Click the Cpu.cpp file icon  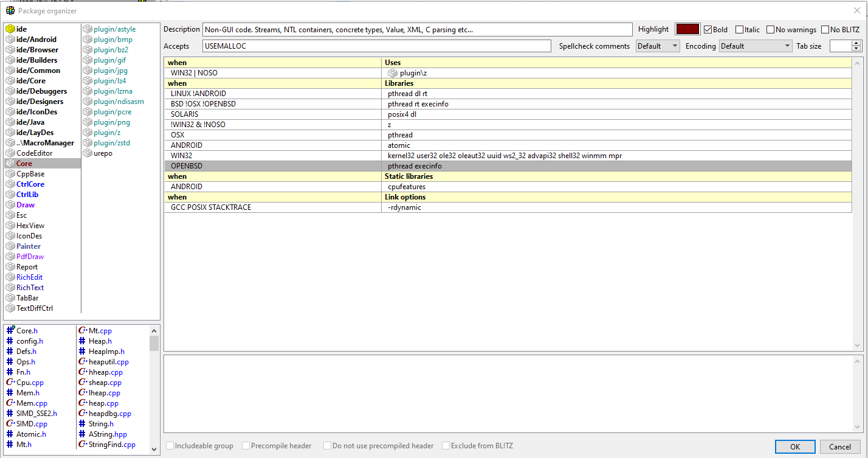tap(10, 383)
